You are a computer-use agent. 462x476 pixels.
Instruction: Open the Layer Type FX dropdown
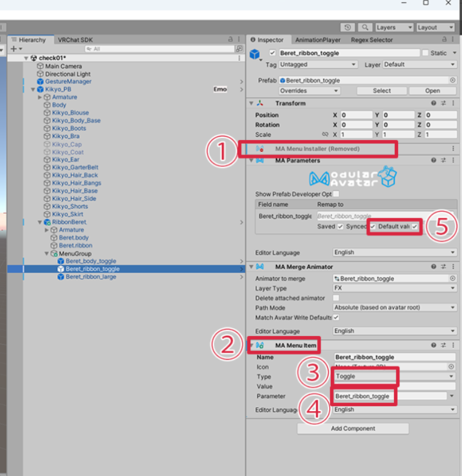tap(395, 288)
